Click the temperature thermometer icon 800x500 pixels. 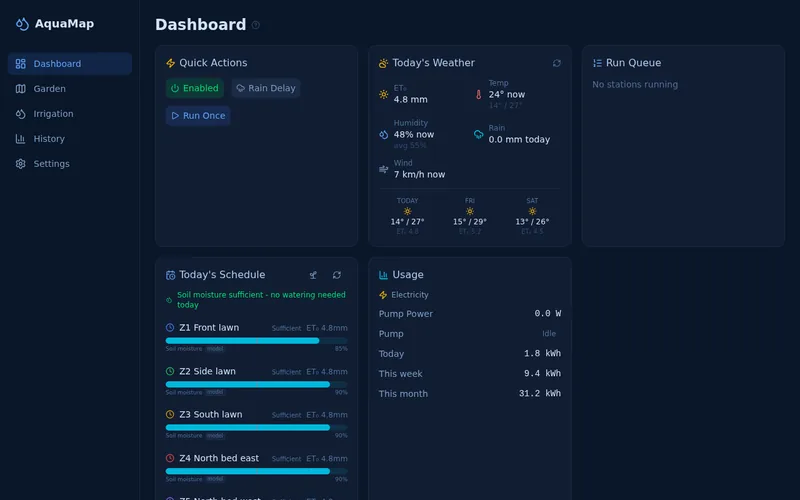(479, 94)
